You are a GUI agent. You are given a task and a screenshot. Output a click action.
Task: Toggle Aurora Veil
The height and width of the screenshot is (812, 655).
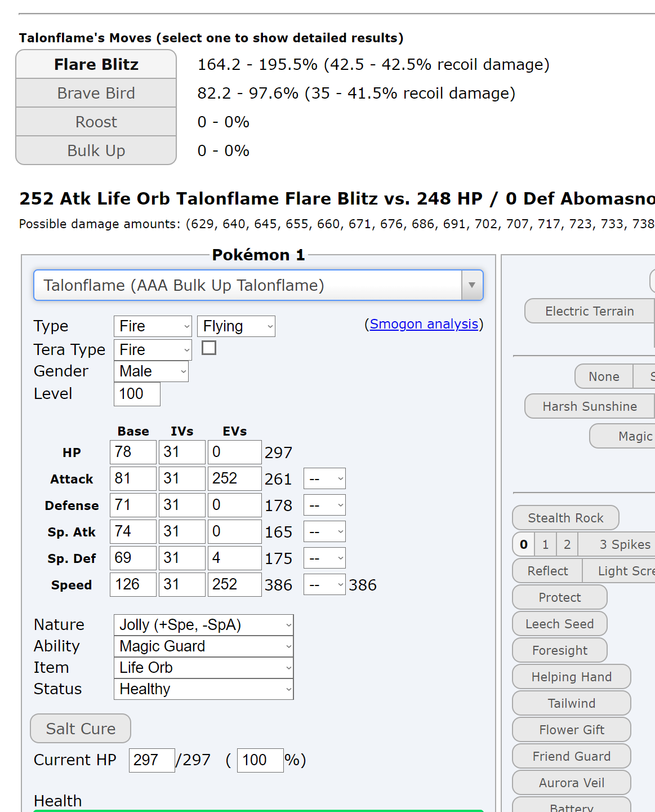point(572,783)
